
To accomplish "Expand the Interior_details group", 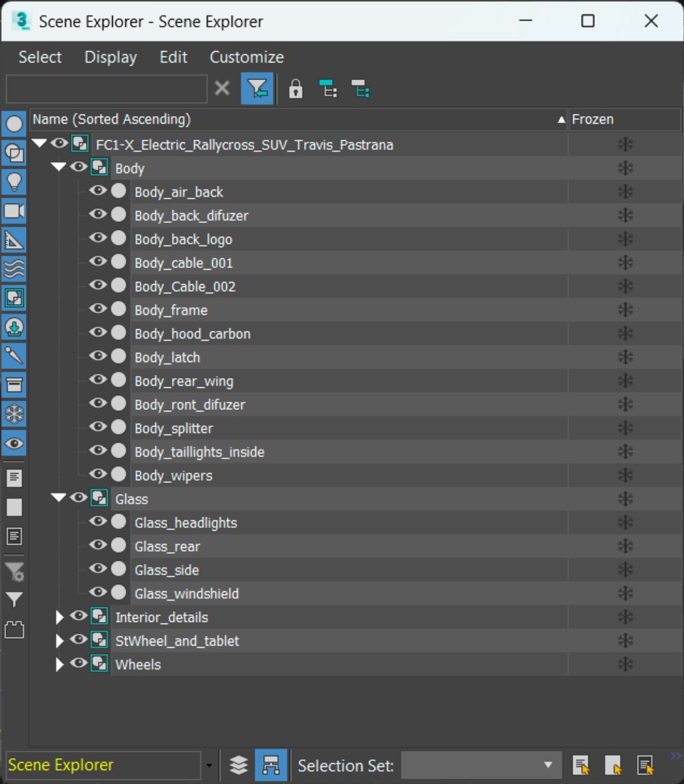I will click(60, 618).
